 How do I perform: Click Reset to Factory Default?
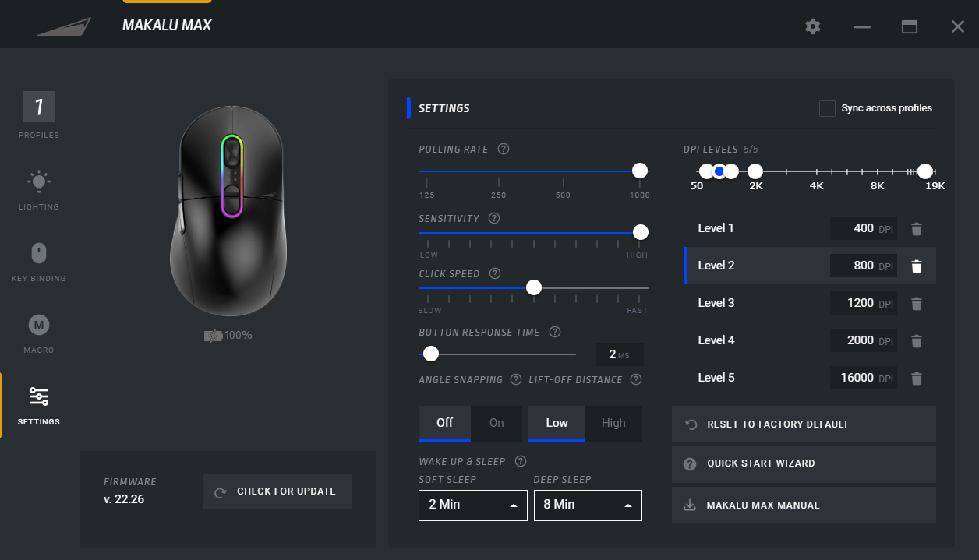[804, 424]
